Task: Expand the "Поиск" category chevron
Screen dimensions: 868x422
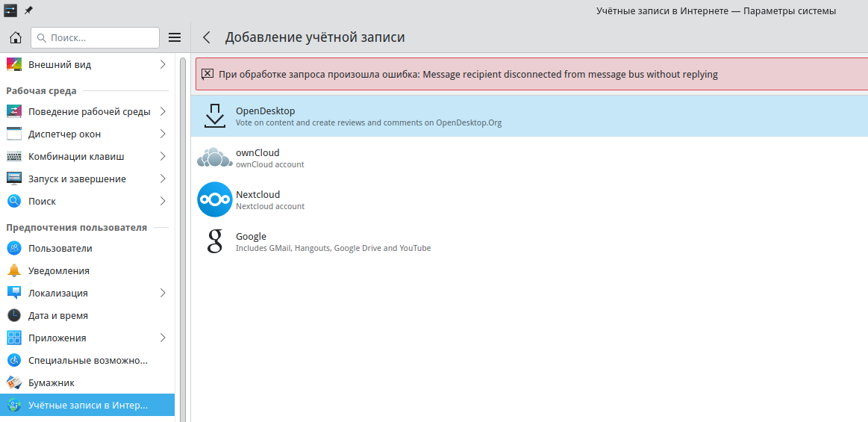Action: tap(163, 201)
